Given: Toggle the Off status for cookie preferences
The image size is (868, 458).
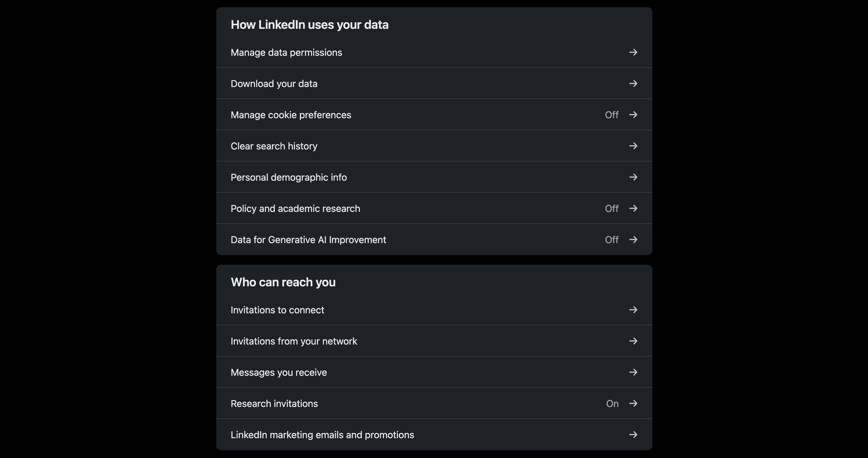Looking at the screenshot, I should (611, 115).
